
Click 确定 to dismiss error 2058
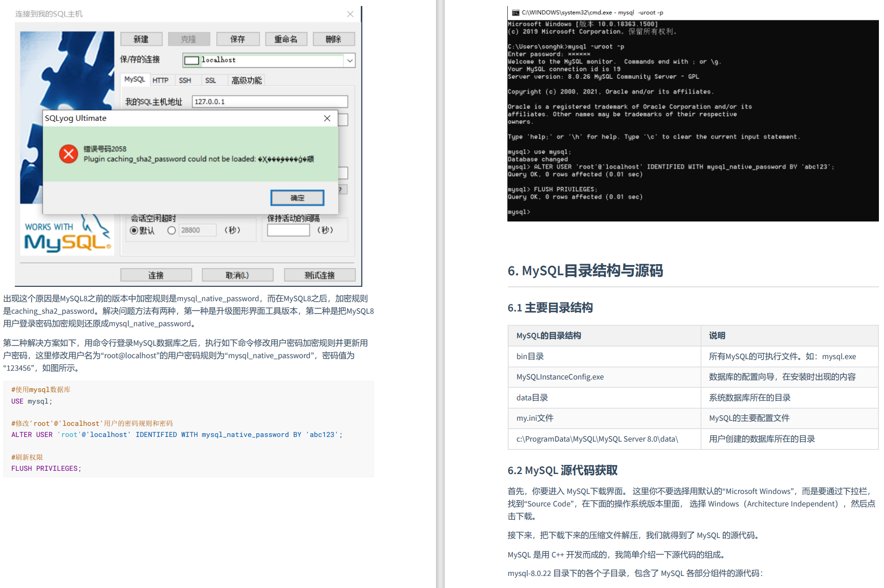(x=297, y=197)
